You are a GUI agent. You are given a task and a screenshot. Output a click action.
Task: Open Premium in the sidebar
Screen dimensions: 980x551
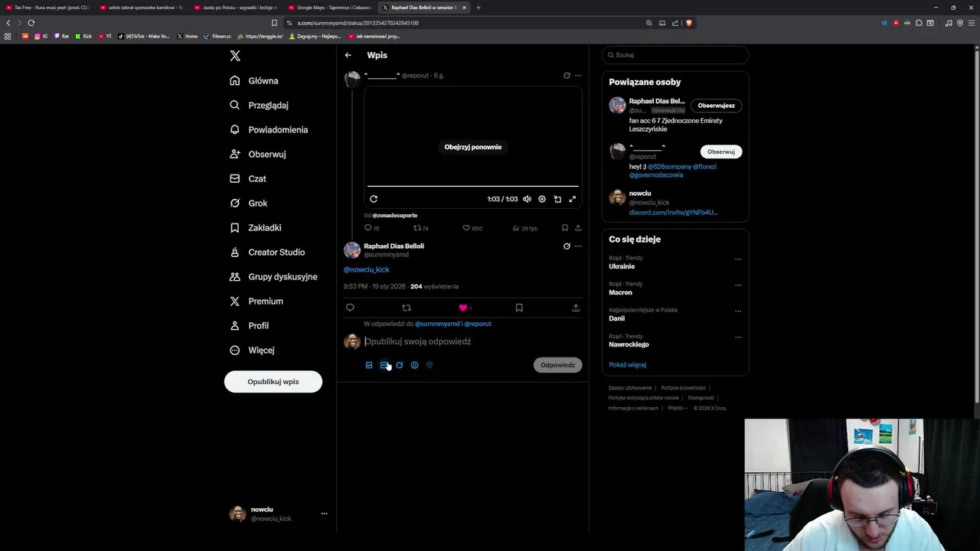[256, 301]
